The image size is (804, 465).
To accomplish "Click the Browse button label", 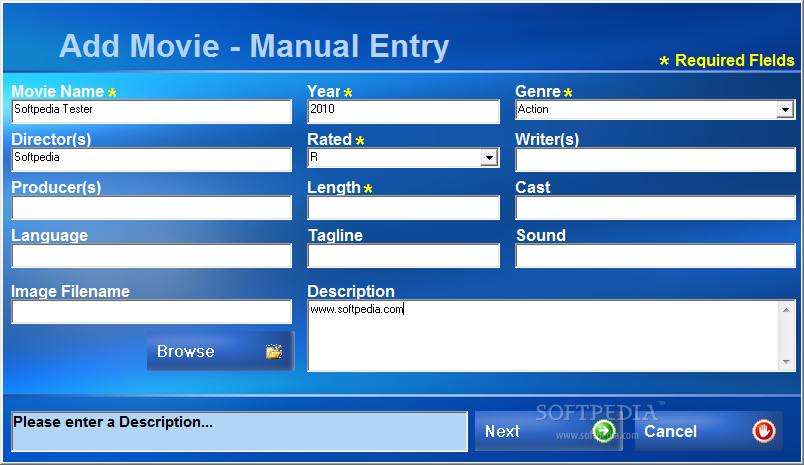I will 186,351.
